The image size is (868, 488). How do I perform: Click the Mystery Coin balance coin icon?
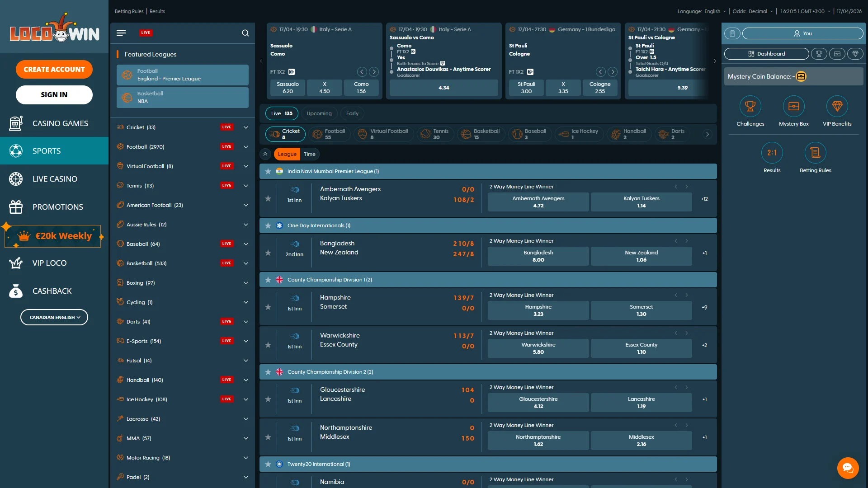pyautogui.click(x=801, y=76)
